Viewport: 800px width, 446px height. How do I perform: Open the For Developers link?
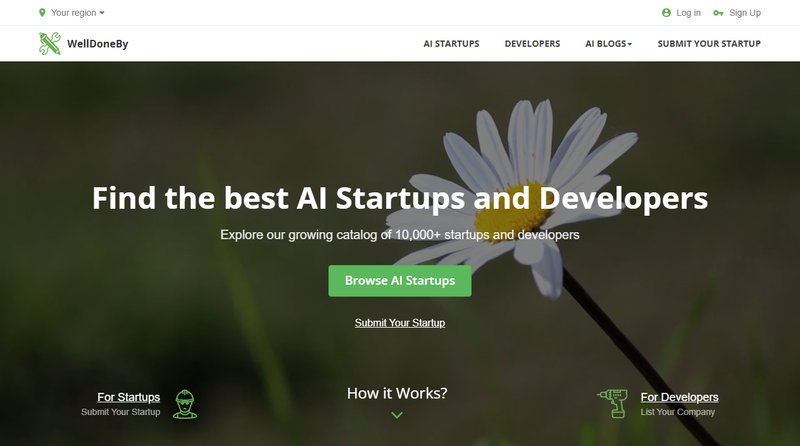pos(680,397)
